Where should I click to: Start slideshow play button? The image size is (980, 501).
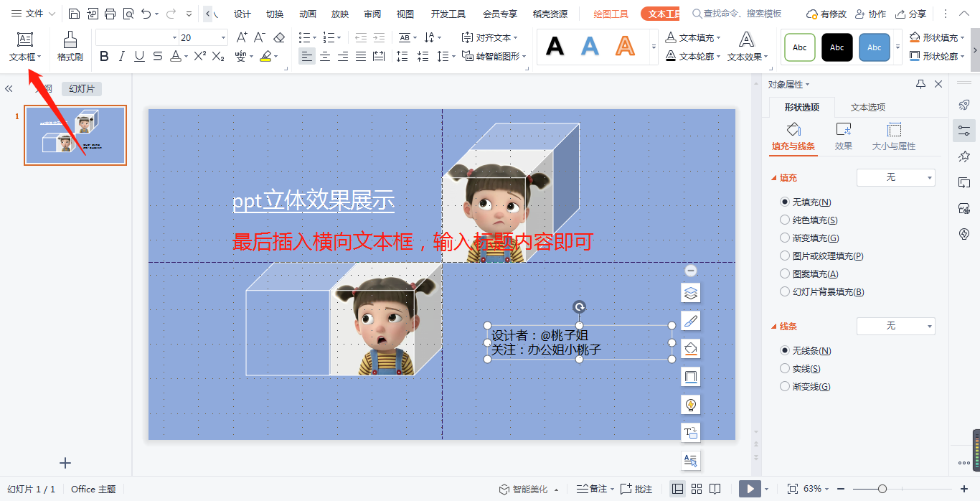coord(750,489)
